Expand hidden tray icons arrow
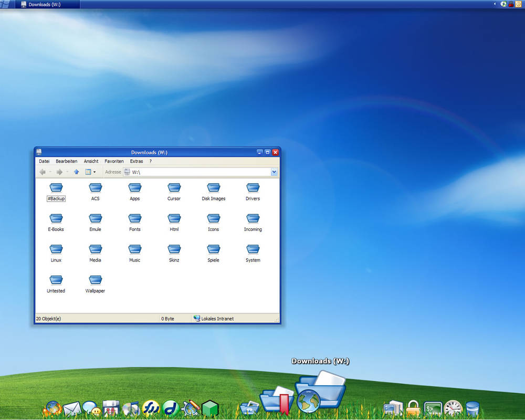Image resolution: width=525 pixels, height=420 pixels. [x=495, y=4]
